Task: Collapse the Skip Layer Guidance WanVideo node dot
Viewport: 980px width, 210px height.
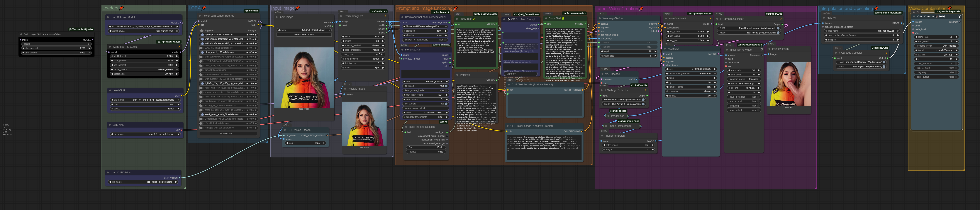Action: point(21,34)
